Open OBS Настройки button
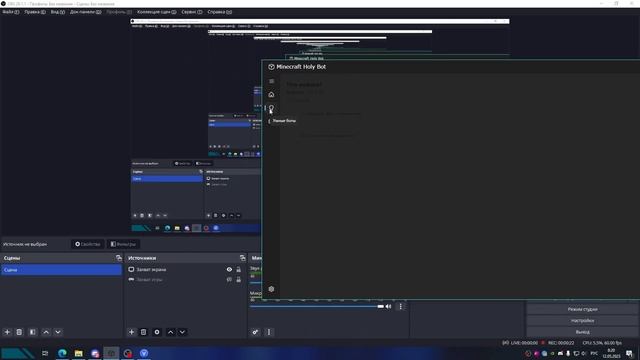This screenshot has width=640, height=360. 582,320
